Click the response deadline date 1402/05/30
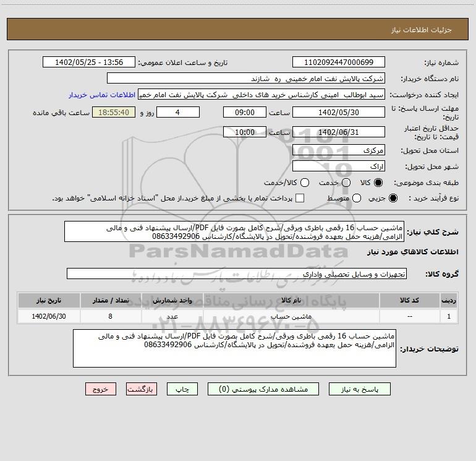 point(339,112)
